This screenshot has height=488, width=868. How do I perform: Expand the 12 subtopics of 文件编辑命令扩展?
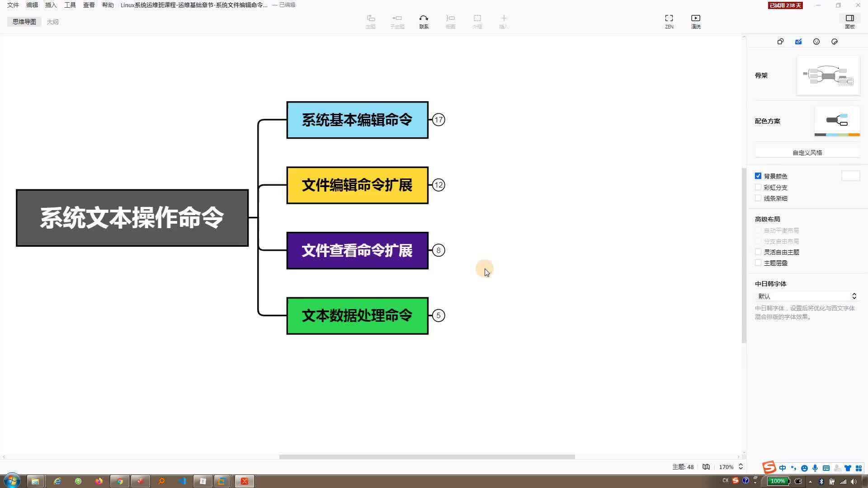tap(439, 185)
